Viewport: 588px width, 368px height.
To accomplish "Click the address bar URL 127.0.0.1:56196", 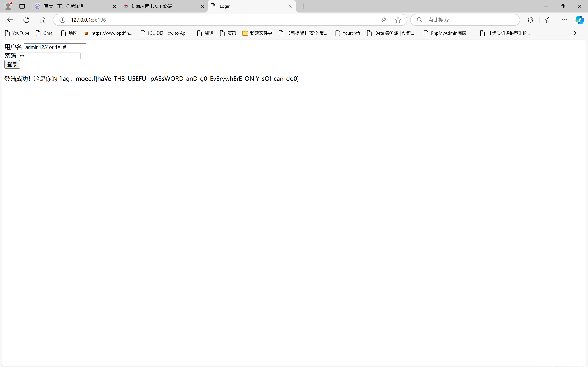I will pyautogui.click(x=88, y=20).
